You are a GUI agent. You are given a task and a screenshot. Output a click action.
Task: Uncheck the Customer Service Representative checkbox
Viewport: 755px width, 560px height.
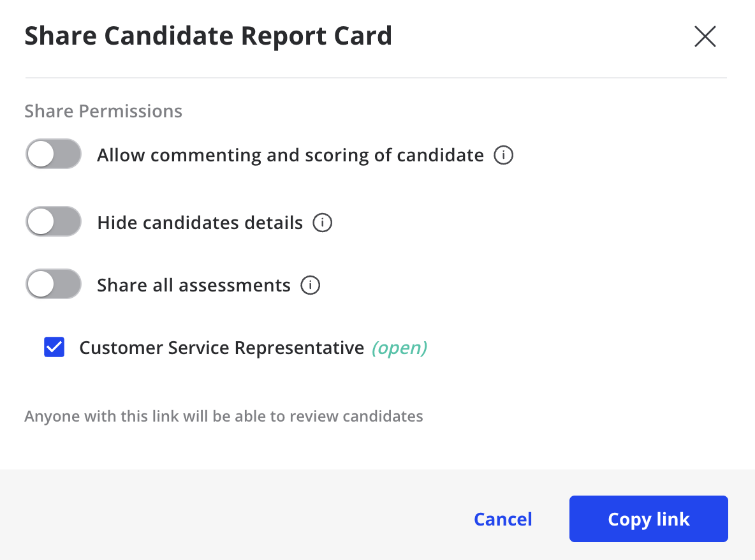[x=54, y=347]
